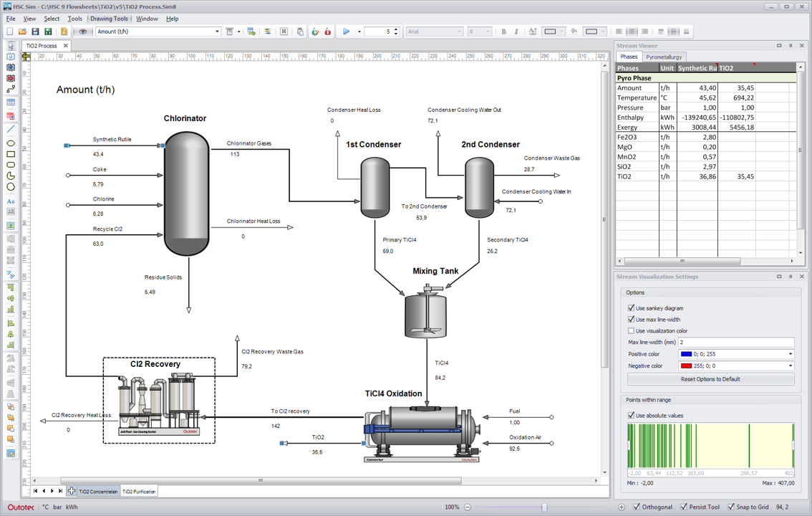Choose the rounded rectangle drawing tool
The height and width of the screenshot is (516, 812).
10,166
